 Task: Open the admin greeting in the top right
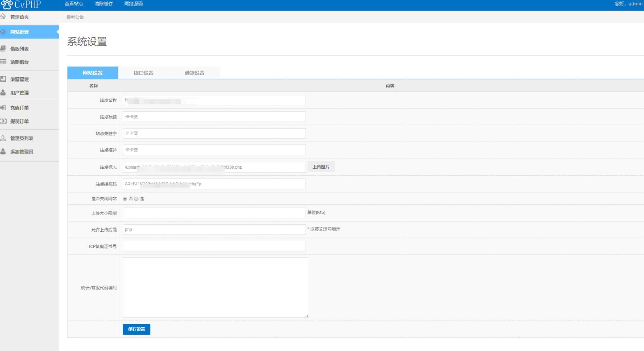click(x=628, y=4)
